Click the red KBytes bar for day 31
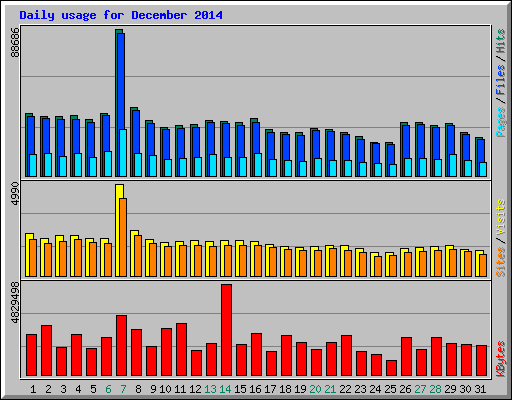 pyautogui.click(x=481, y=361)
